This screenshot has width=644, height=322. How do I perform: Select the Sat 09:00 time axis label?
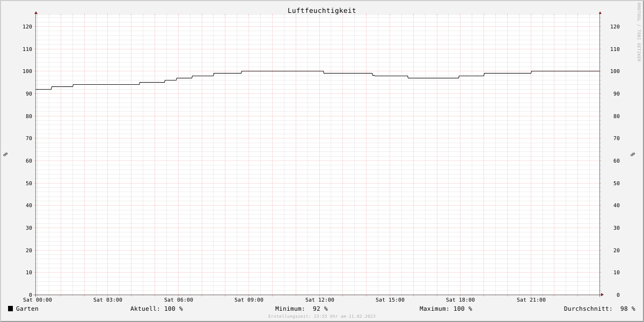point(249,300)
